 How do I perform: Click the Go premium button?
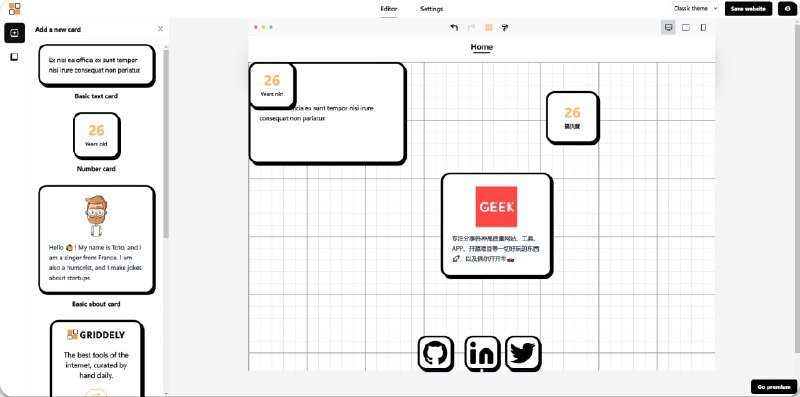click(x=774, y=387)
